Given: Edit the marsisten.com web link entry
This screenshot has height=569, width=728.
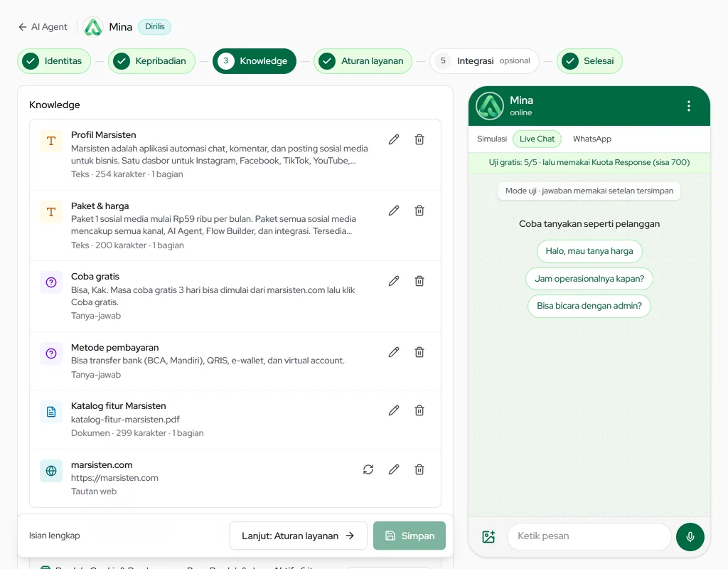Looking at the screenshot, I should pyautogui.click(x=394, y=469).
